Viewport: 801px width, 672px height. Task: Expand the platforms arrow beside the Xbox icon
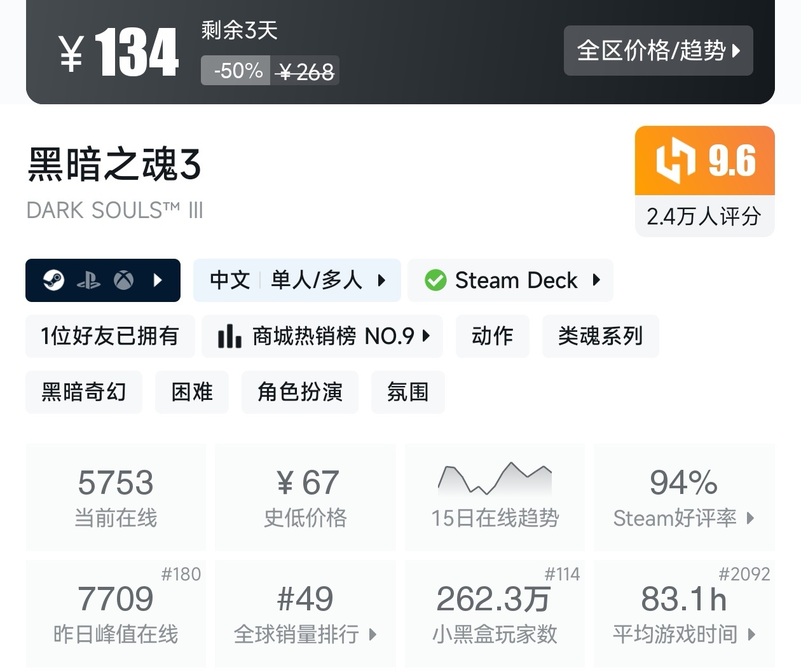tap(158, 280)
